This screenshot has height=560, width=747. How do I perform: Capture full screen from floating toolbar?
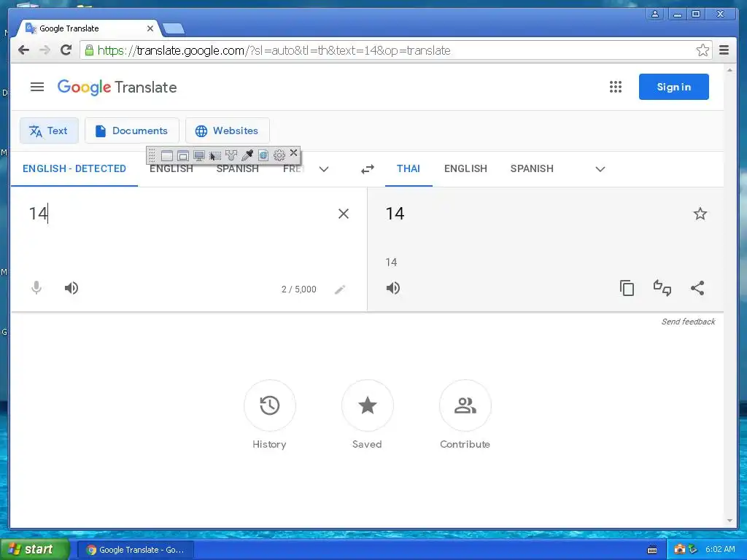click(199, 156)
